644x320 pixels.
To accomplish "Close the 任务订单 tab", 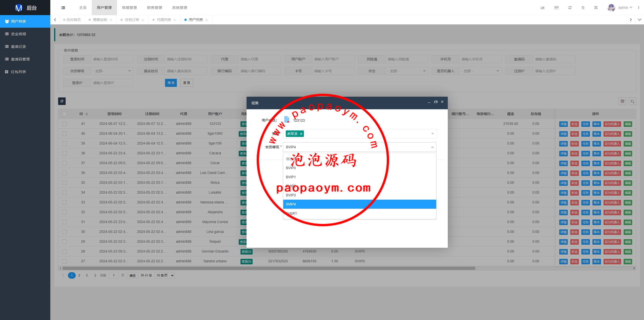I will (143, 20).
